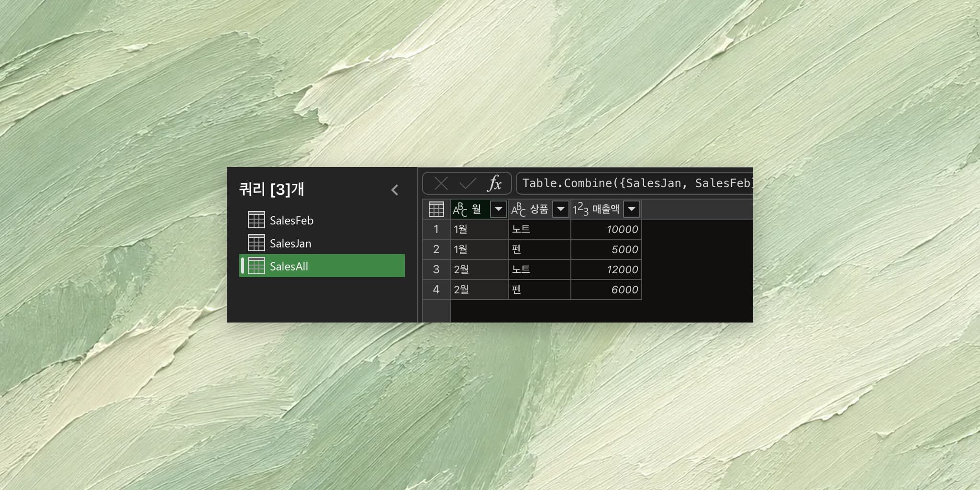This screenshot has width=980, height=490.
Task: Collapse the queries pane with the chevron
Action: [x=395, y=190]
